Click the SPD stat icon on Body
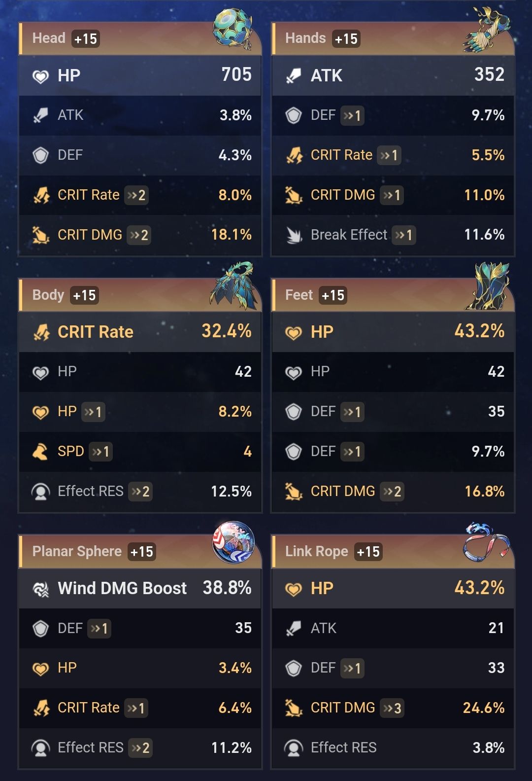 [x=40, y=452]
